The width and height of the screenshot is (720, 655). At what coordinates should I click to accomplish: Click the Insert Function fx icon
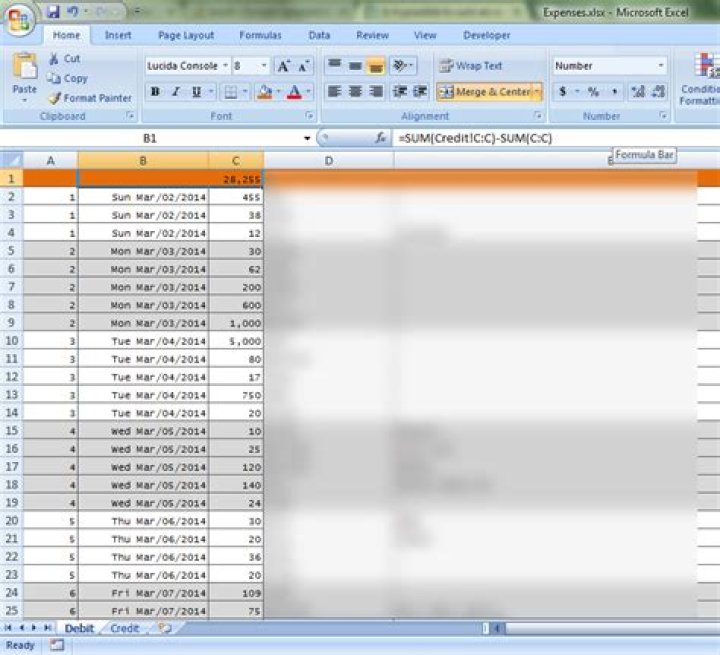pyautogui.click(x=380, y=138)
